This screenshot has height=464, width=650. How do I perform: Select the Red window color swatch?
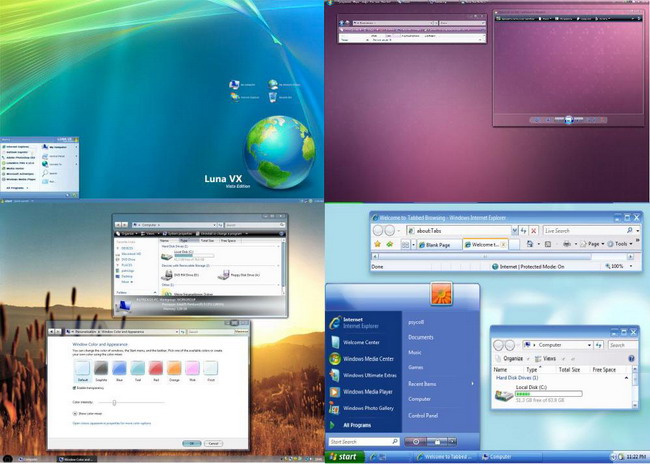(x=155, y=368)
